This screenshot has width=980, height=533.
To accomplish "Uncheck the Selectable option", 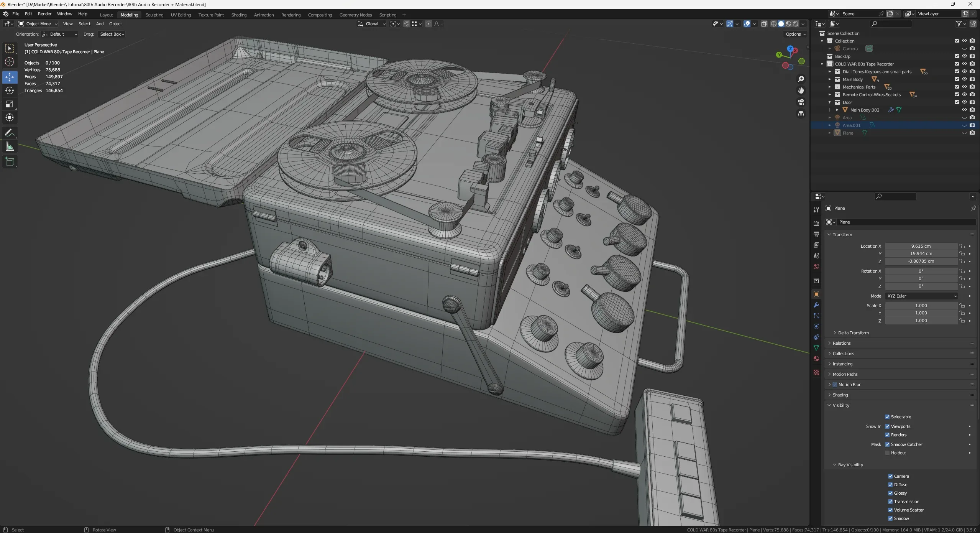I will [x=887, y=417].
